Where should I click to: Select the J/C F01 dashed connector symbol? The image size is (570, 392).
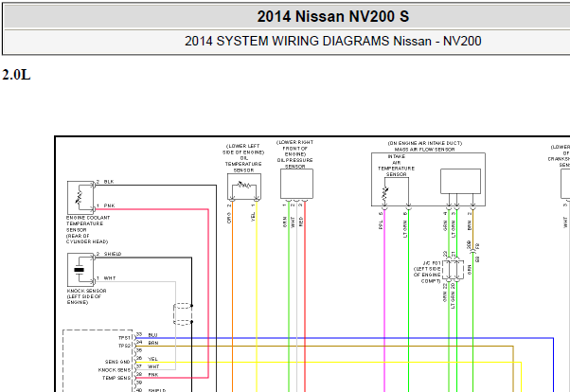tap(453, 270)
